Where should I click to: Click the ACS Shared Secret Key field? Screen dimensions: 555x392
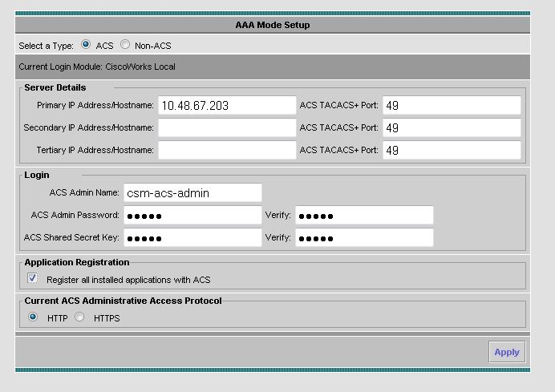click(192, 237)
